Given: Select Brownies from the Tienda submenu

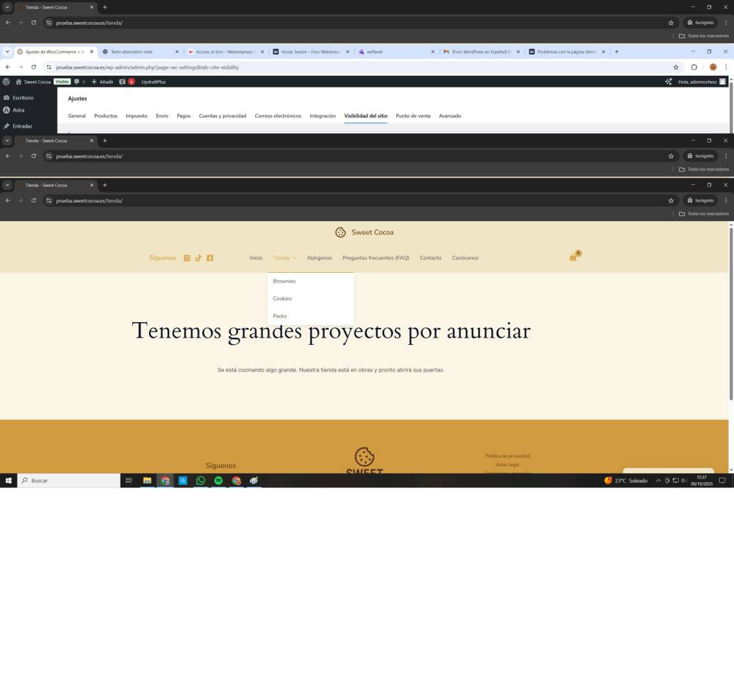Looking at the screenshot, I should coord(284,281).
